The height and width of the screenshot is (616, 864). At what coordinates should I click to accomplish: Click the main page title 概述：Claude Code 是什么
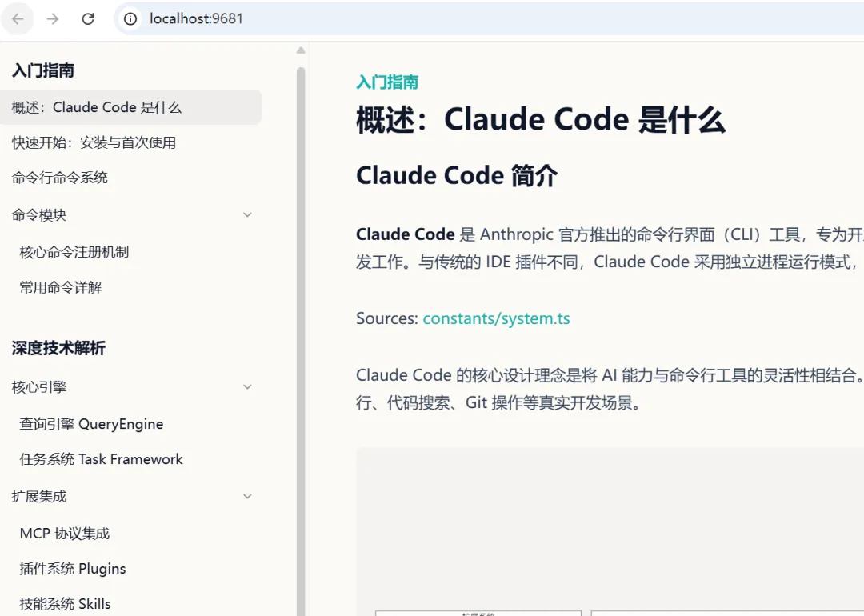541,119
